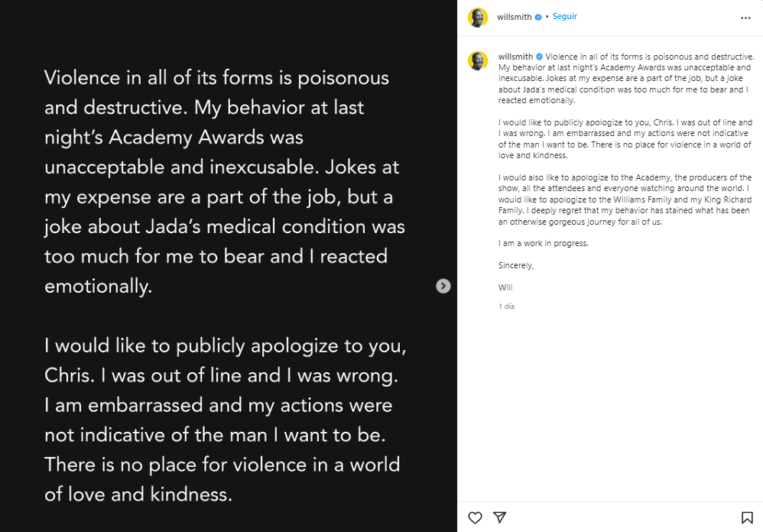The width and height of the screenshot is (763, 532).
Task: Click the profile avatar in the post header
Action: point(478,18)
